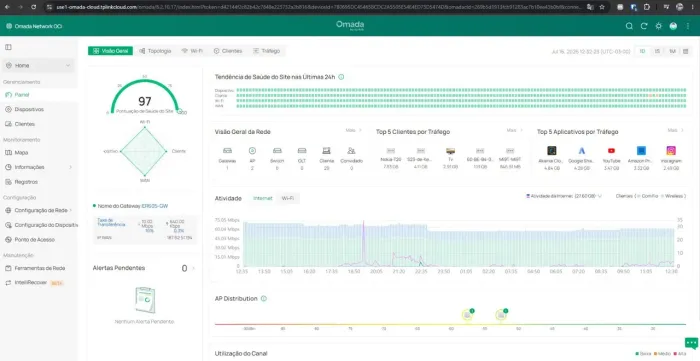This screenshot has height=361, width=700.
Task: Select the 1D time range option
Action: click(x=642, y=51)
